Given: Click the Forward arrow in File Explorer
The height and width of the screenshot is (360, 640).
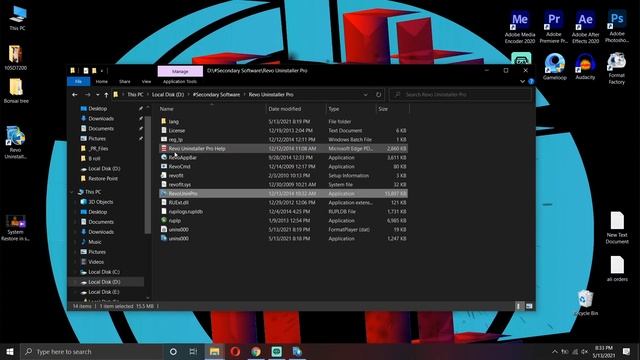Looking at the screenshot, I should tap(87, 95).
